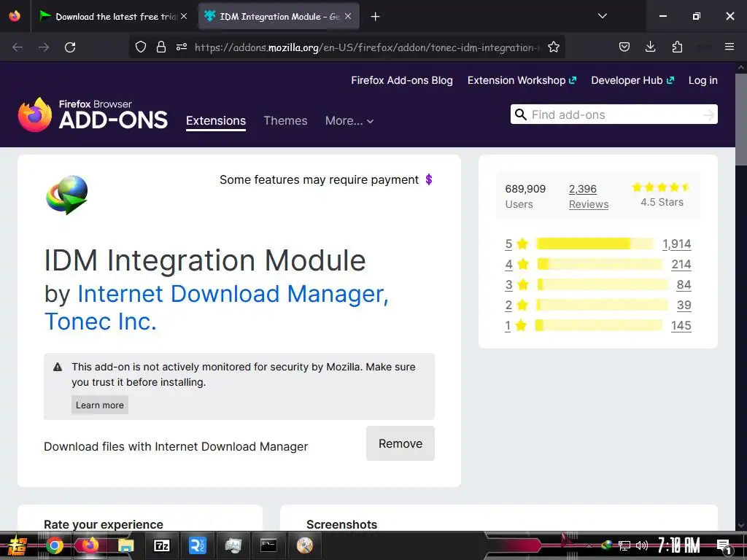Image resolution: width=747 pixels, height=560 pixels.
Task: Open Developer Hub link
Action: click(x=632, y=80)
